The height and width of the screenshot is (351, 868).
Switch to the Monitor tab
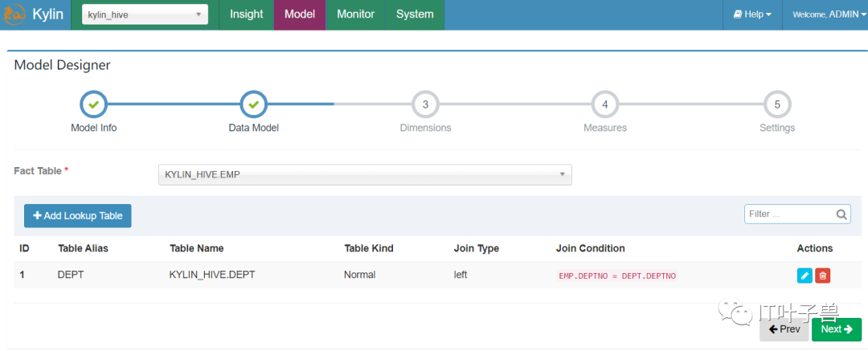point(355,14)
